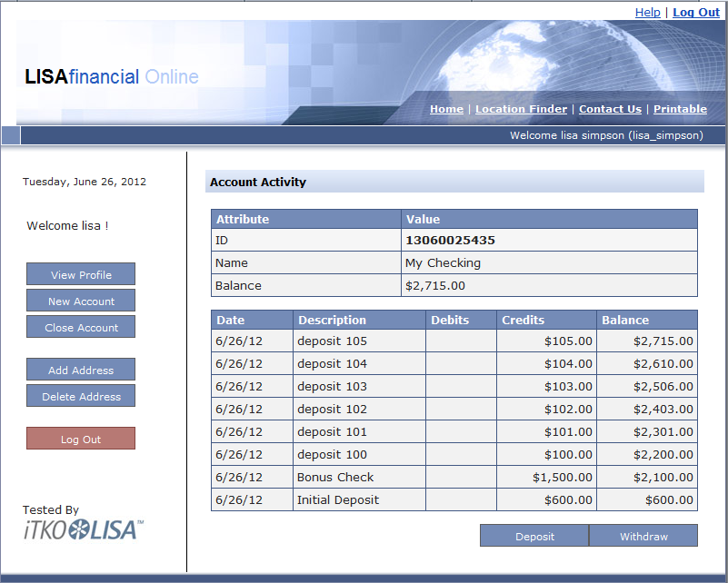Log Out from the top-right link
The height and width of the screenshot is (583, 728).
[695, 12]
